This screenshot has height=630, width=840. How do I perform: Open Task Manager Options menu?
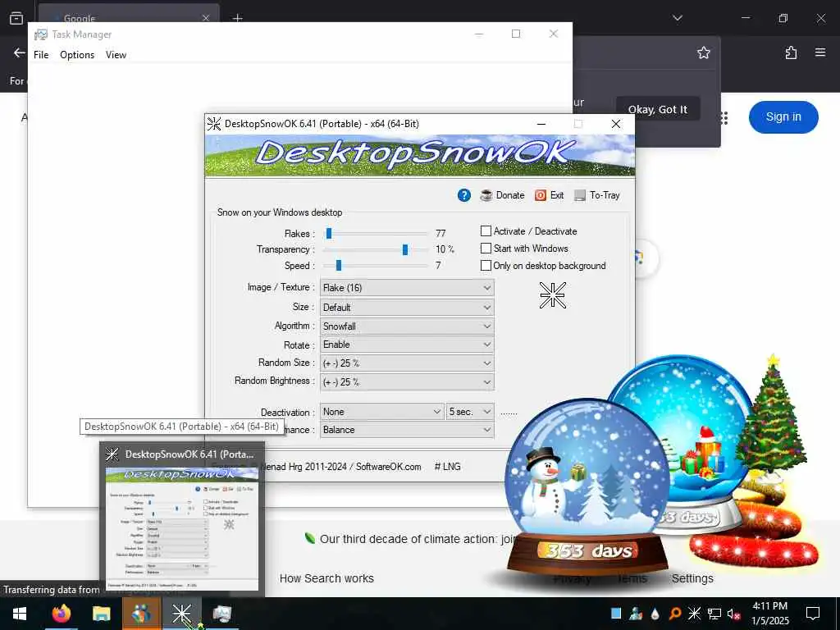[77, 55]
